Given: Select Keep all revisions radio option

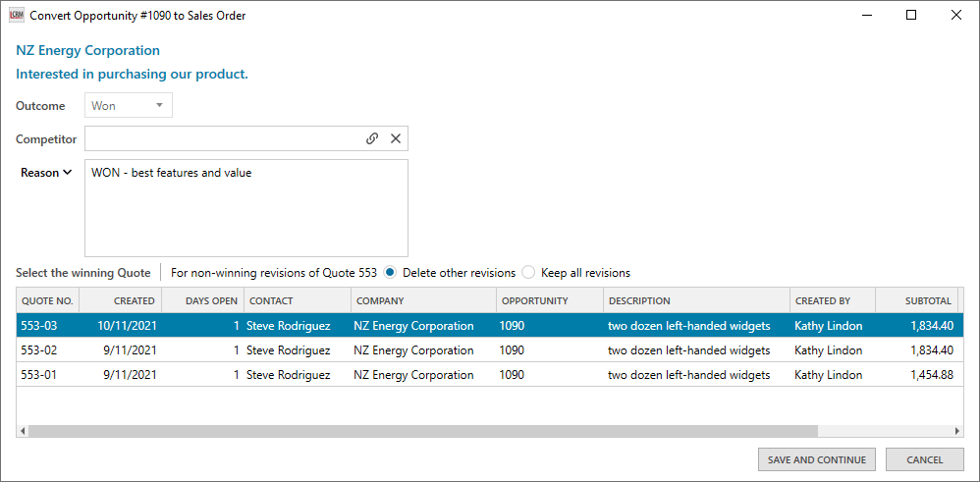Looking at the screenshot, I should 528,273.
